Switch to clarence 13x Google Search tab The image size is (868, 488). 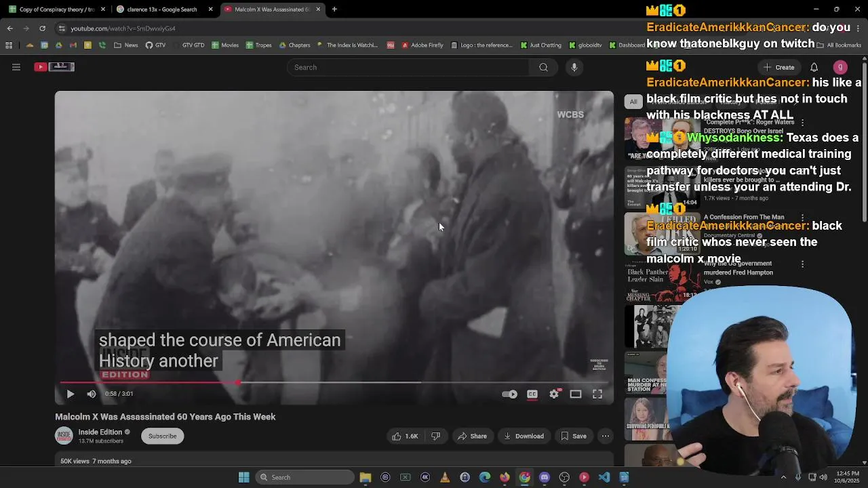tap(163, 9)
